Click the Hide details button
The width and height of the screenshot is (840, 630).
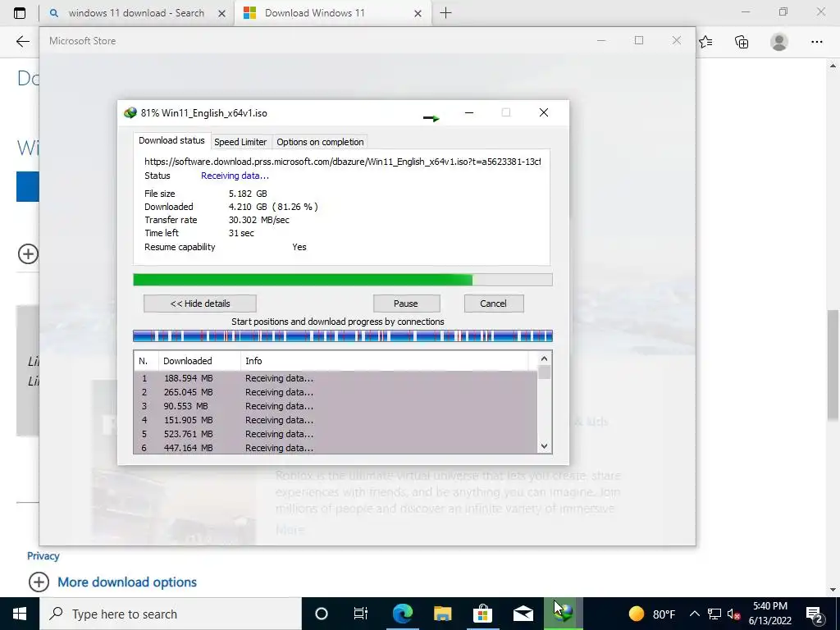(200, 304)
